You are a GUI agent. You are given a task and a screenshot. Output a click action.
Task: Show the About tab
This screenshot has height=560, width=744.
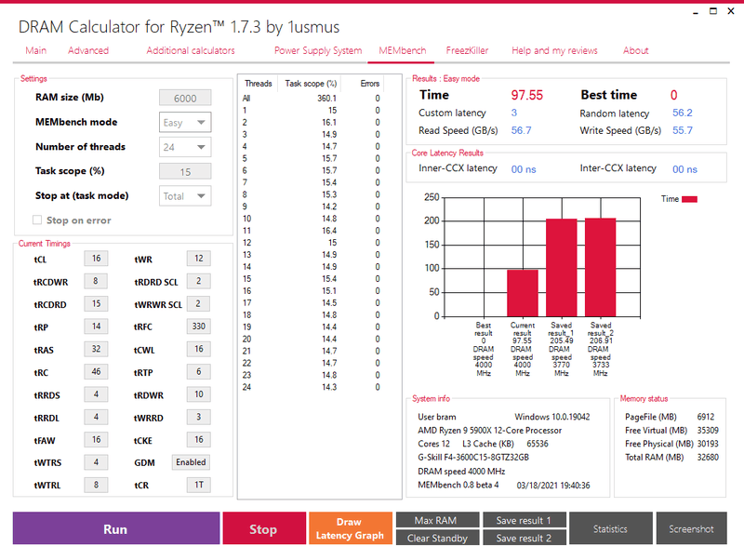click(635, 50)
